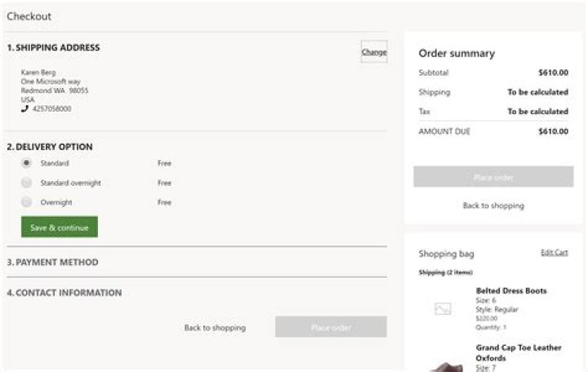Click the phone number 4257058000
Screen dimensions: 588x372
pos(51,108)
